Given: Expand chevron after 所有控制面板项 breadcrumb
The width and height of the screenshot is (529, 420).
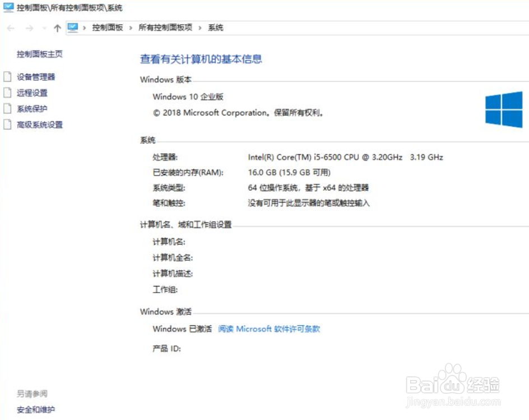Looking at the screenshot, I should pyautogui.click(x=200, y=28).
